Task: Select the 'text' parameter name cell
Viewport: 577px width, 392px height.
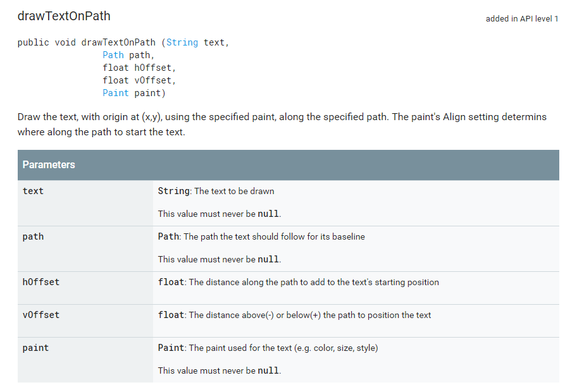Action: click(33, 191)
